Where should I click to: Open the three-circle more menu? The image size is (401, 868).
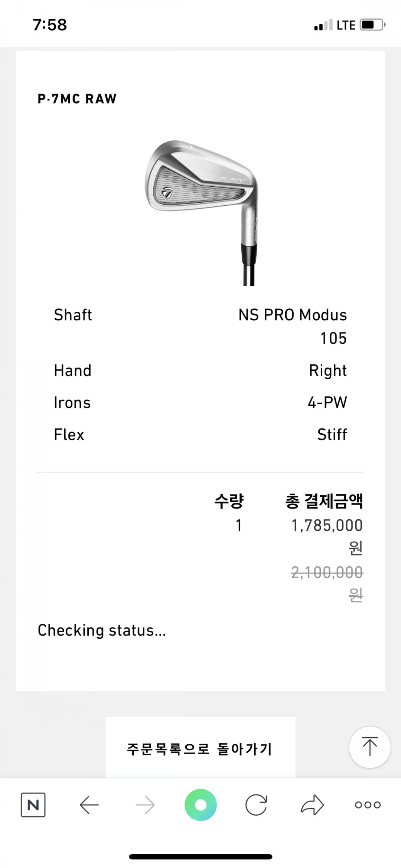368,805
